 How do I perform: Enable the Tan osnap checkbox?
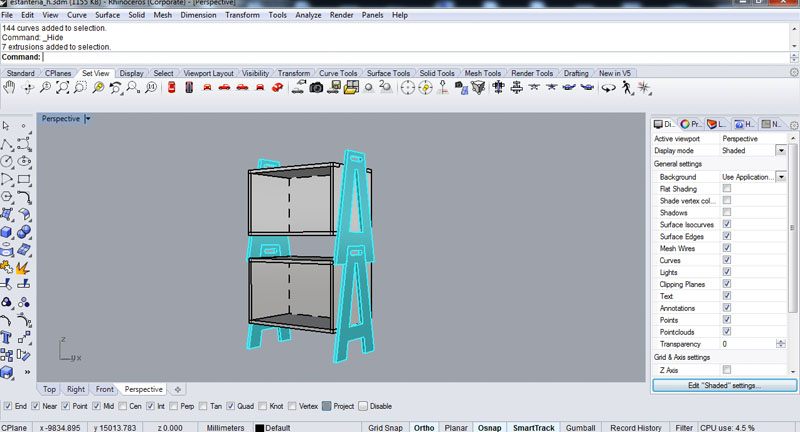pyautogui.click(x=203, y=406)
